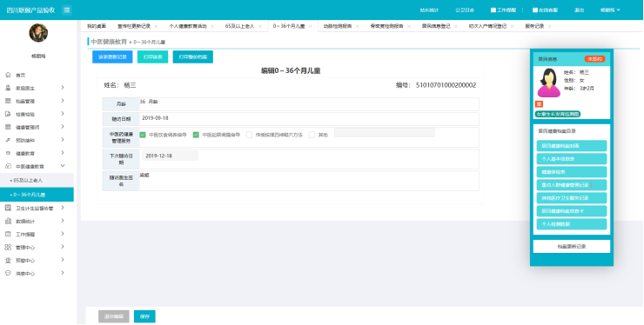Click the 保存 save button
Viewport: 644px width, 325px height.
click(x=144, y=316)
